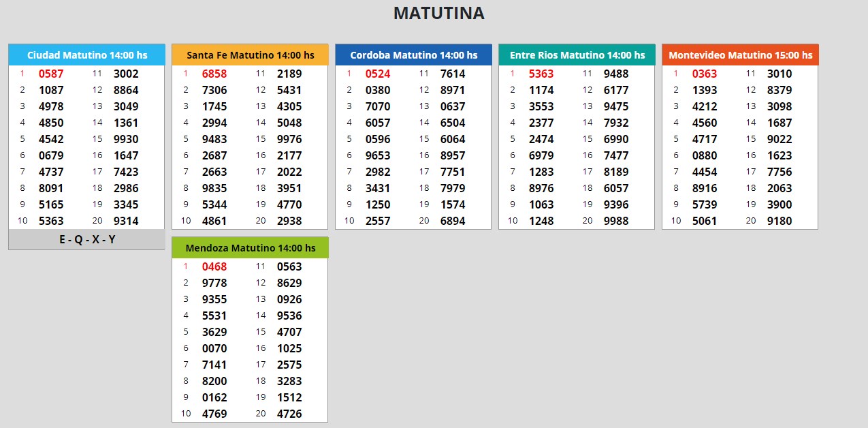Select Ciudad first prize number 0587

[51, 74]
